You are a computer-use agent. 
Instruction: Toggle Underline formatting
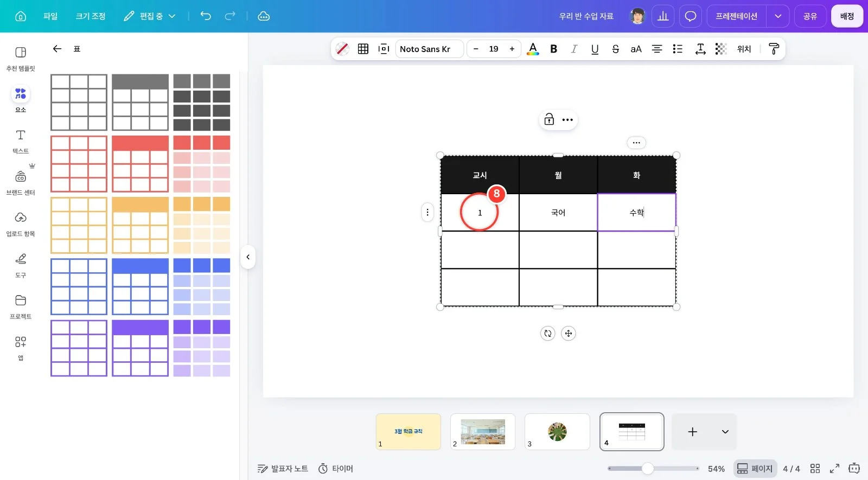595,49
